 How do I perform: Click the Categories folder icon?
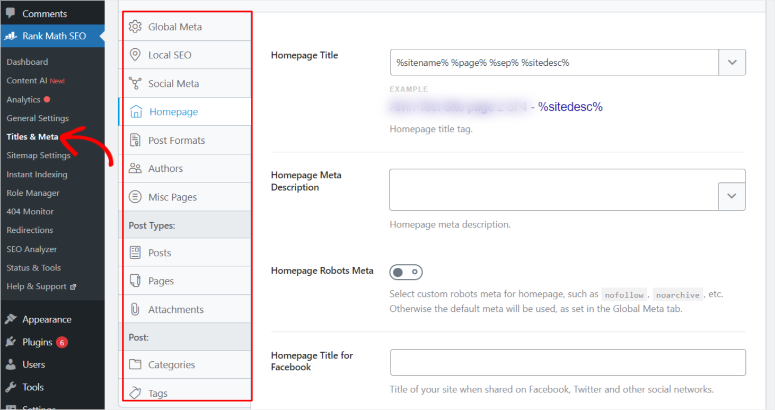coord(135,365)
